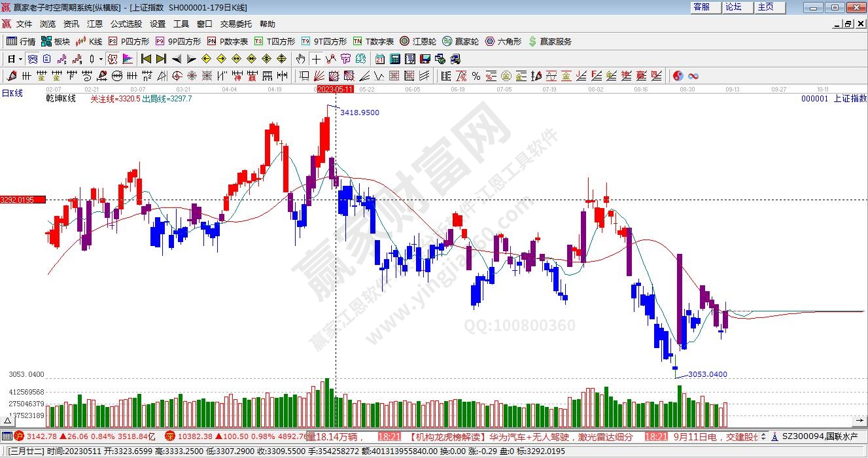Click the calculator icon in toolbar
The image size is (868, 458).
click(394, 59)
